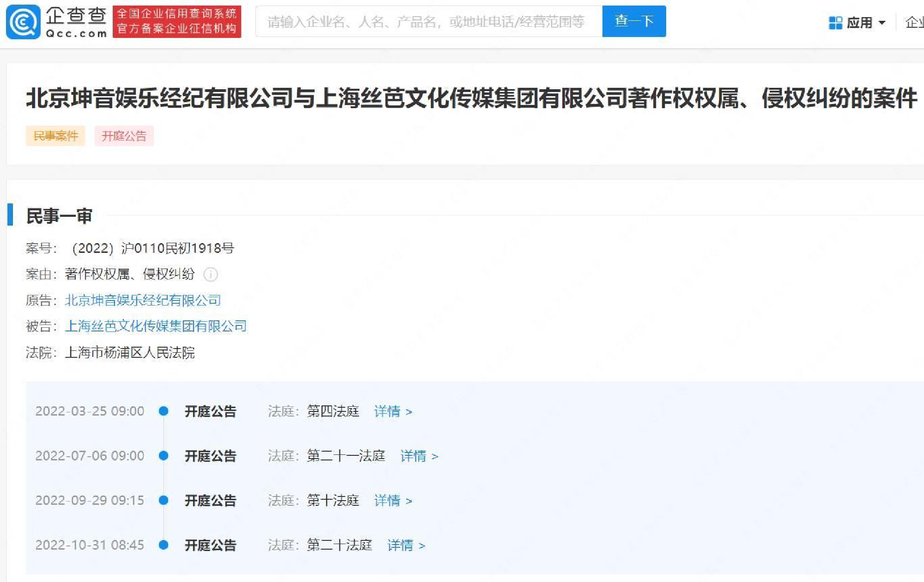924x582 pixels.
Task: Click the Qcc.com logo icon
Action: pos(23,22)
